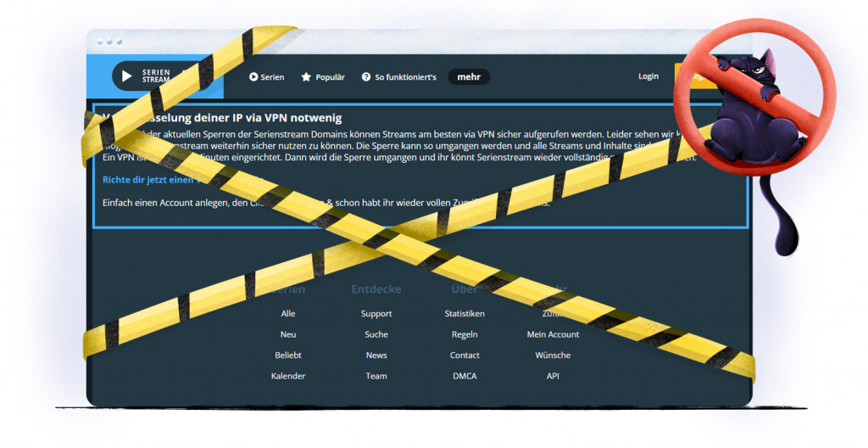
Task: Open the Serien nav item
Action: pyautogui.click(x=267, y=77)
